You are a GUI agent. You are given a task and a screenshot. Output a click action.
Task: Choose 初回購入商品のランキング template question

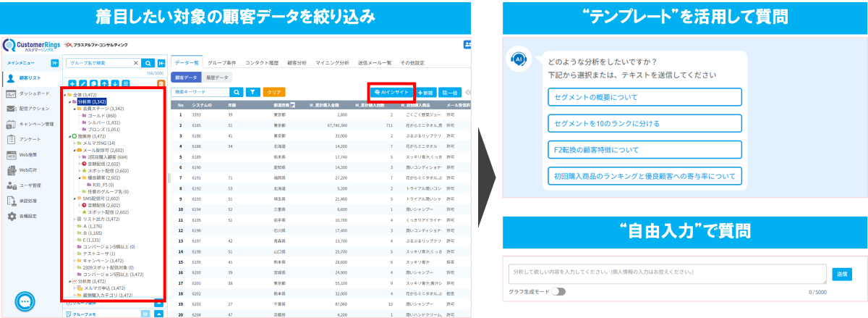coord(645,175)
